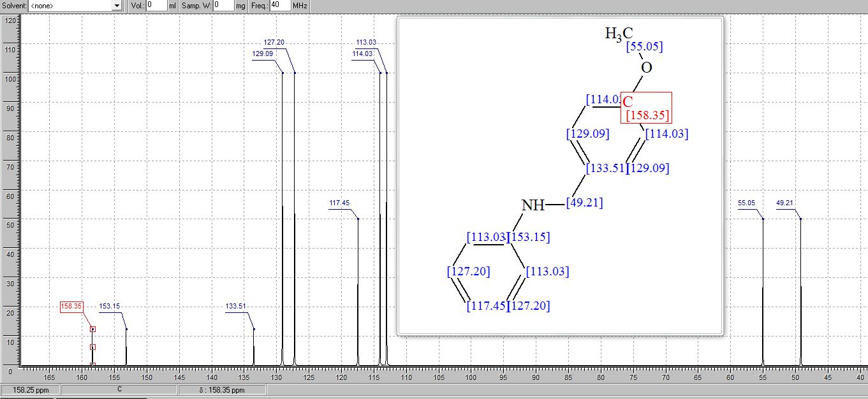Image resolution: width=868 pixels, height=399 pixels.
Task: Click the 55.05 peak label in spectrum
Action: (x=746, y=203)
